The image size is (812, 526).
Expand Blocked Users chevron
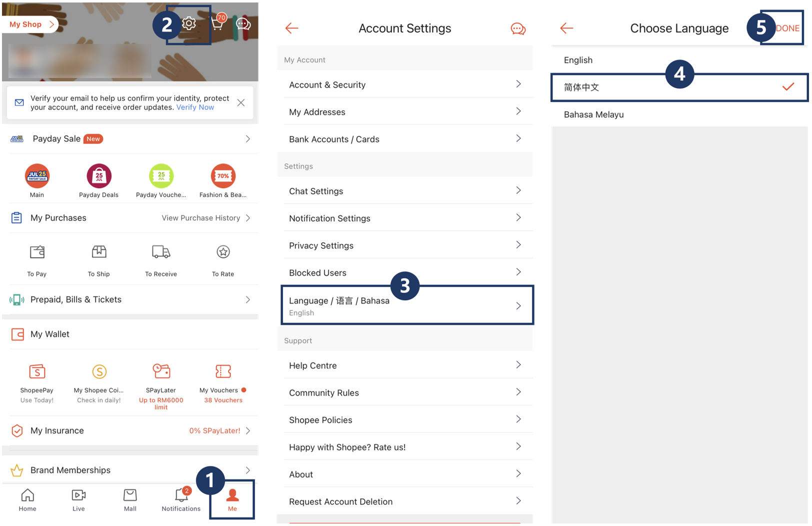point(518,272)
